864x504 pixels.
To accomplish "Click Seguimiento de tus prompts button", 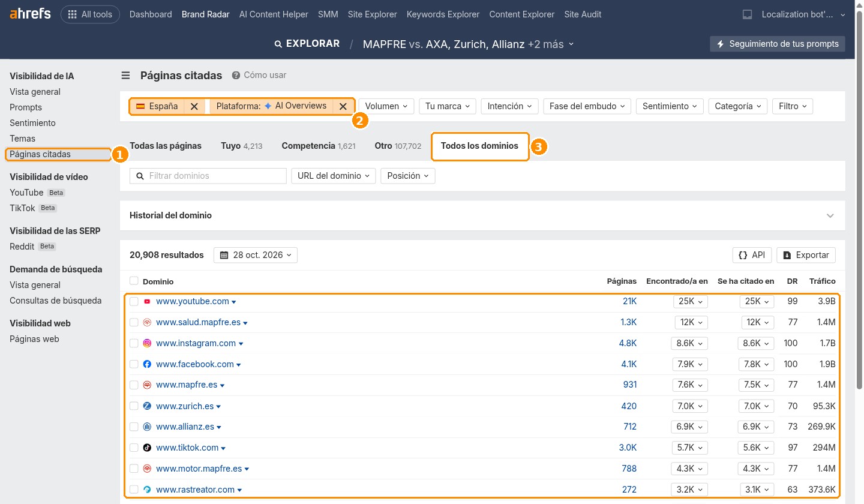I will pyautogui.click(x=778, y=44).
